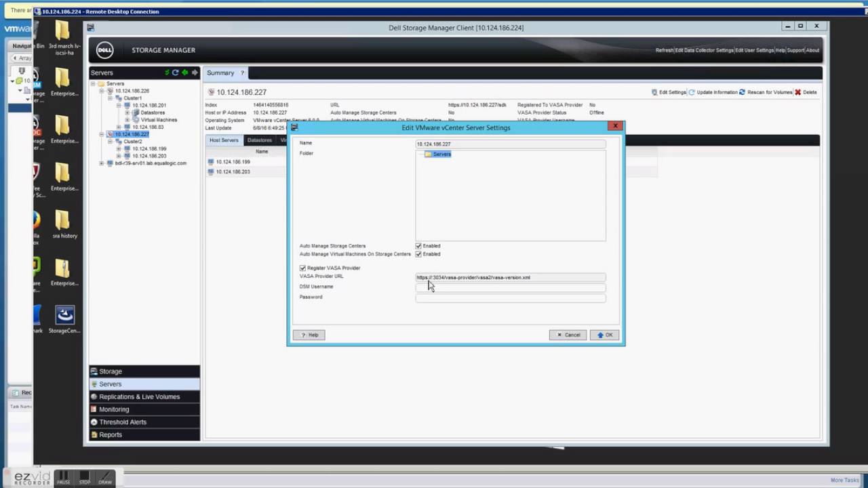Click the blue refresh icon in Servers panel header
This screenshot has height=488, width=868.
[x=175, y=73]
